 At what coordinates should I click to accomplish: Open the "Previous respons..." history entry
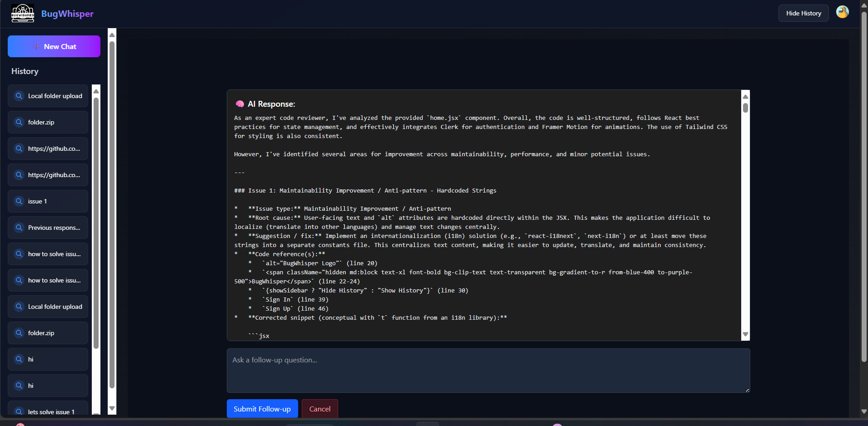pos(48,228)
